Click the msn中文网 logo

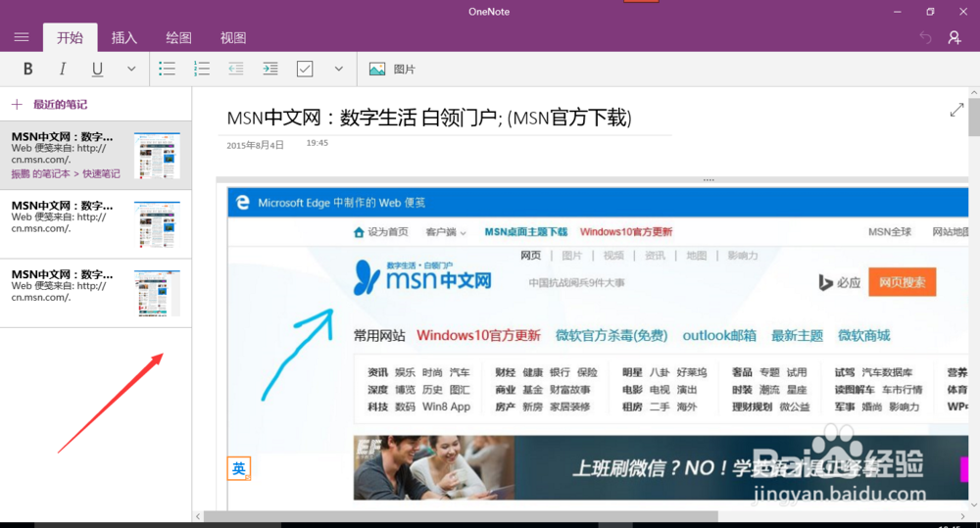pyautogui.click(x=422, y=277)
